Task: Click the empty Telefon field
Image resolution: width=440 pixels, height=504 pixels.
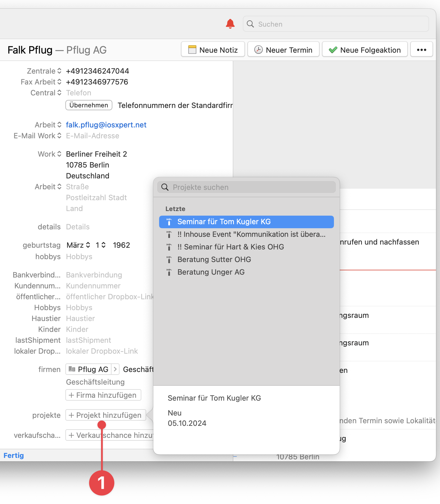Action: tap(79, 93)
